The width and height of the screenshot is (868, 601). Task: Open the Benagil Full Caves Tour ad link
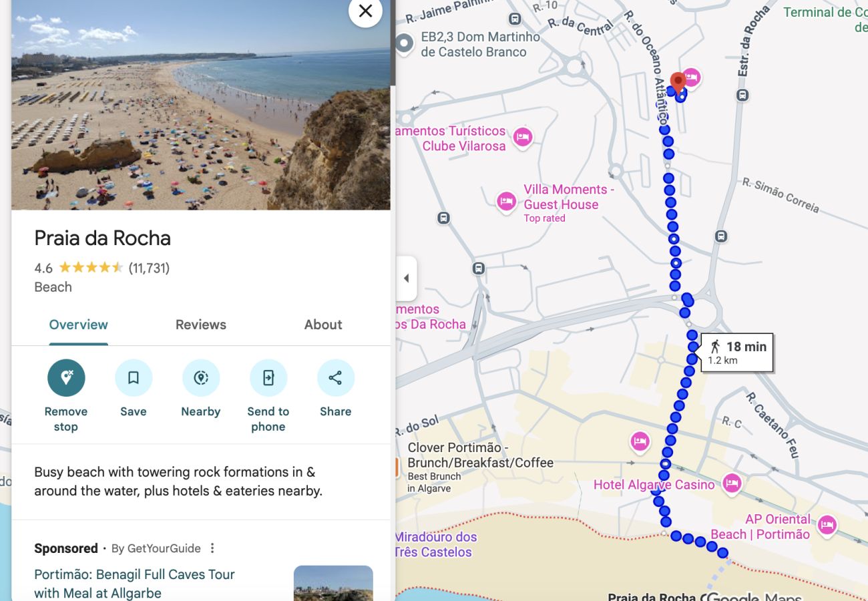[134, 583]
